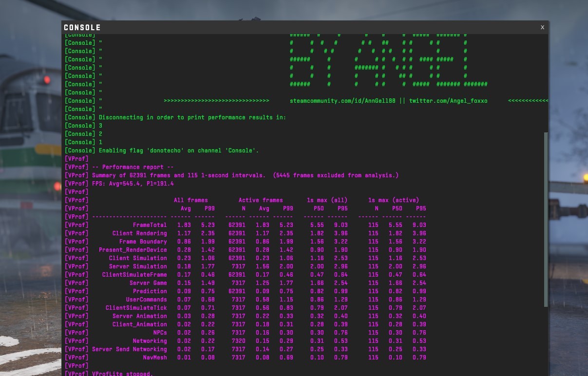Click the CONSOLE title text
The height and width of the screenshot is (376, 588).
point(82,28)
